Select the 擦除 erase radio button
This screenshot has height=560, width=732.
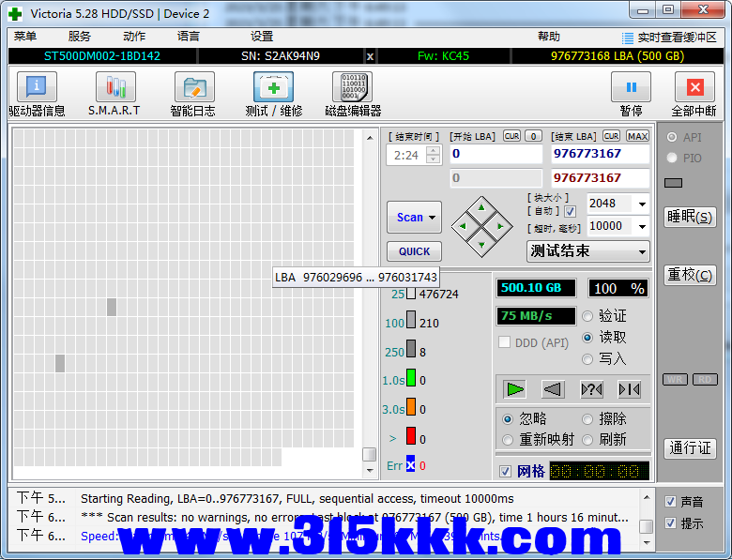[587, 419]
